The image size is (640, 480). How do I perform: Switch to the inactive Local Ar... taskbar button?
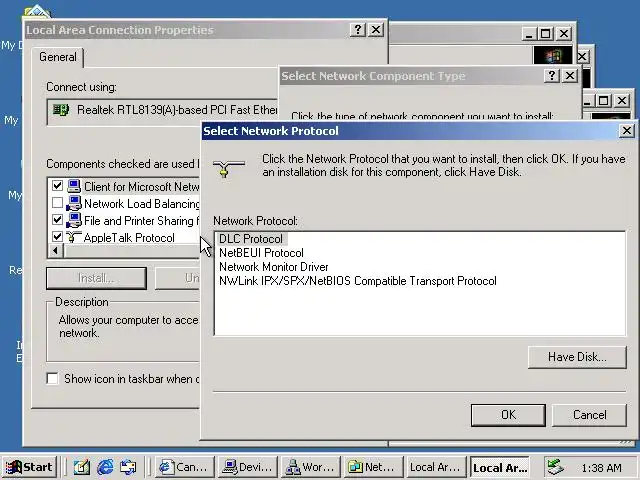pos(436,467)
